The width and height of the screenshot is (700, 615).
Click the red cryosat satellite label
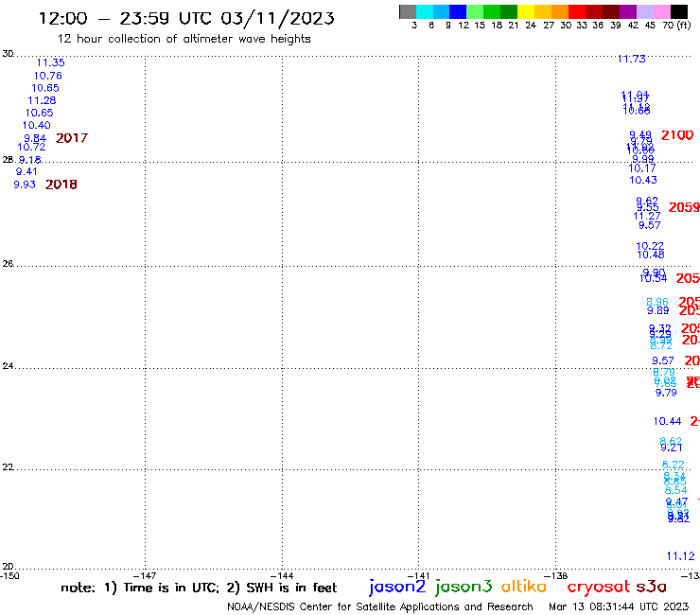point(598,588)
